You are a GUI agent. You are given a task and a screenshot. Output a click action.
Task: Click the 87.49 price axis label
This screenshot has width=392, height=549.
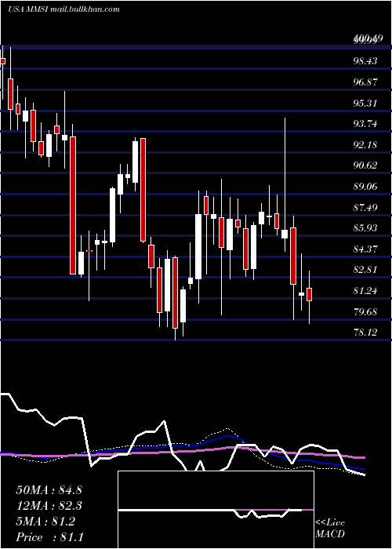(x=365, y=207)
